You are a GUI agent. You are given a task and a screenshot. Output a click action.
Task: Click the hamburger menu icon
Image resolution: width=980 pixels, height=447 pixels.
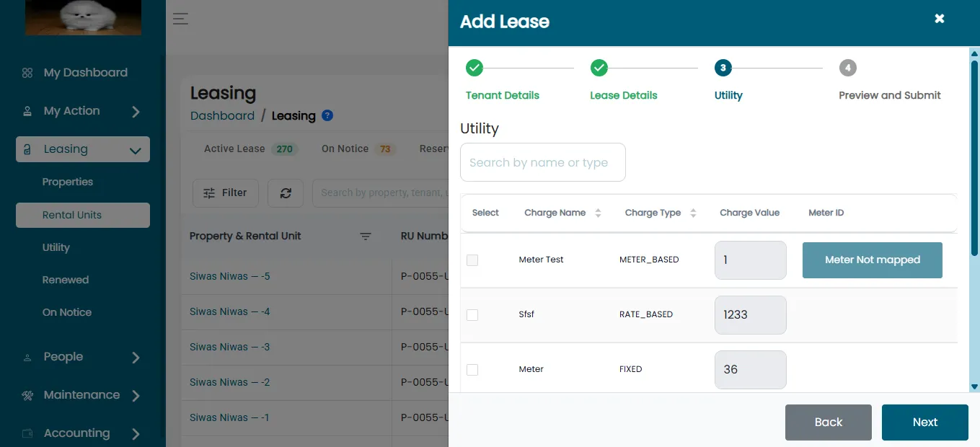tap(180, 19)
